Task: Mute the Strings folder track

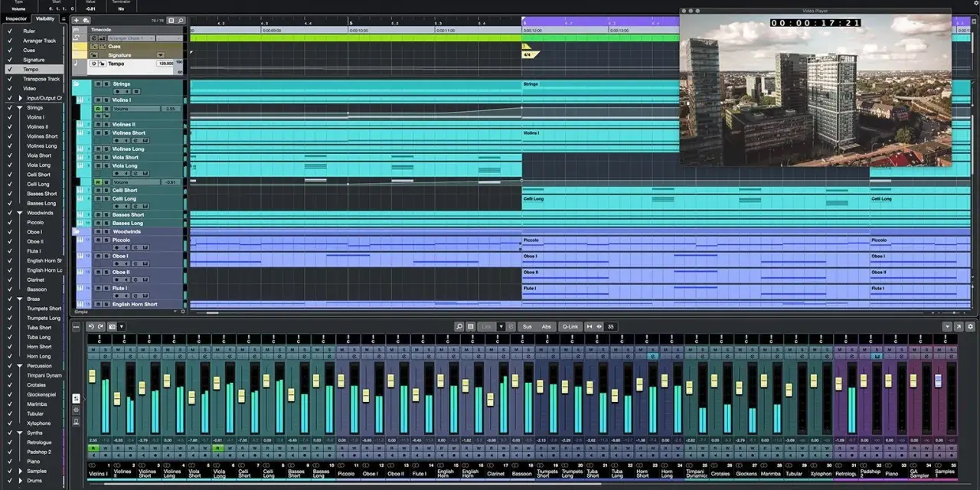Action: click(98, 84)
